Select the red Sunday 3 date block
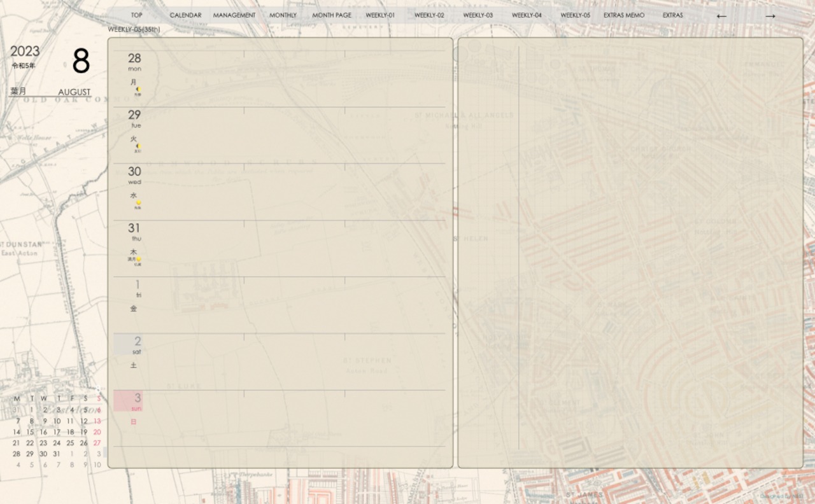 [x=128, y=401]
